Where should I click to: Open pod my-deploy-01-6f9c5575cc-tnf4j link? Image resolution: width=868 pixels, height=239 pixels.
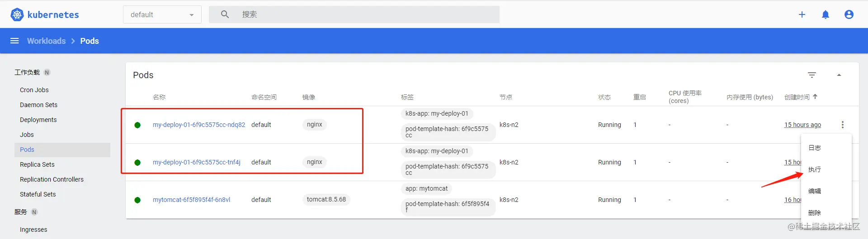pos(197,162)
